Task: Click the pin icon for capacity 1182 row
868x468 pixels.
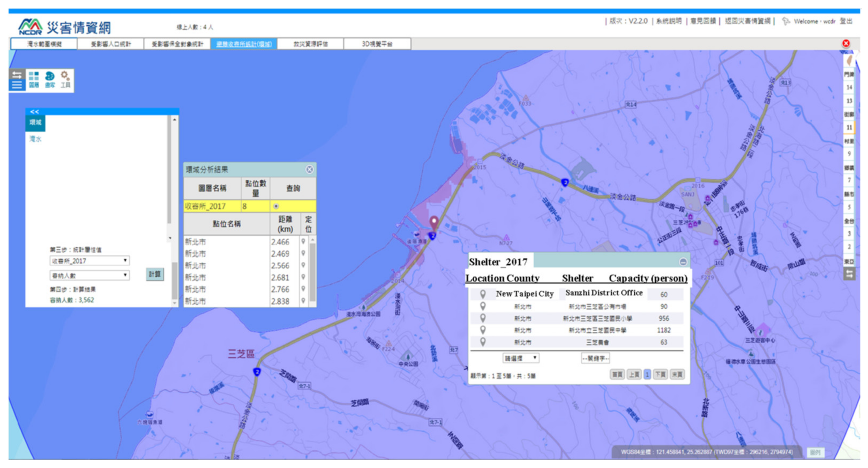Action: tap(482, 330)
